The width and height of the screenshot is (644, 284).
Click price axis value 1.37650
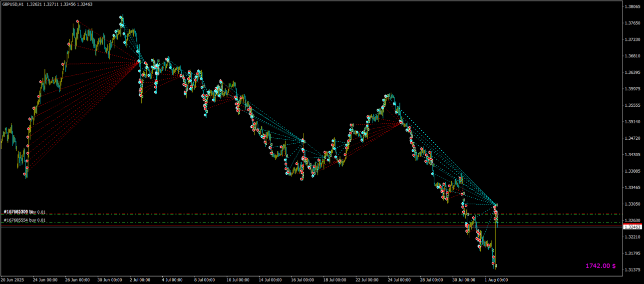pyautogui.click(x=633, y=23)
